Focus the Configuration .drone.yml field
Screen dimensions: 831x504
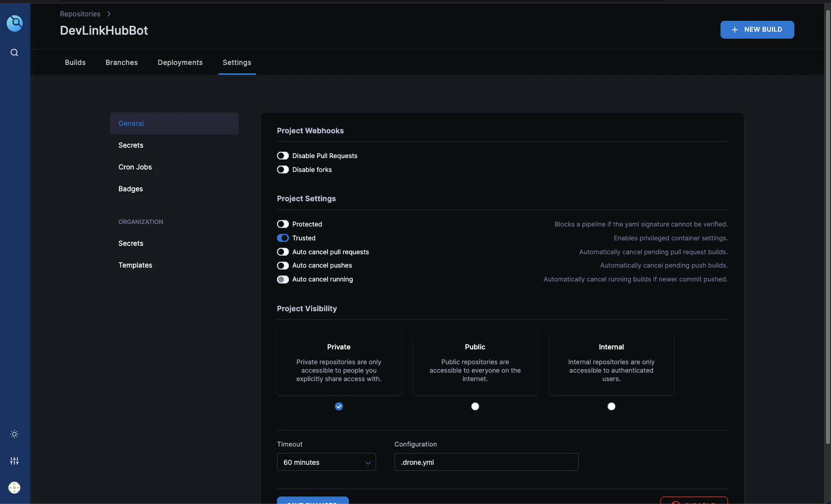pyautogui.click(x=487, y=462)
